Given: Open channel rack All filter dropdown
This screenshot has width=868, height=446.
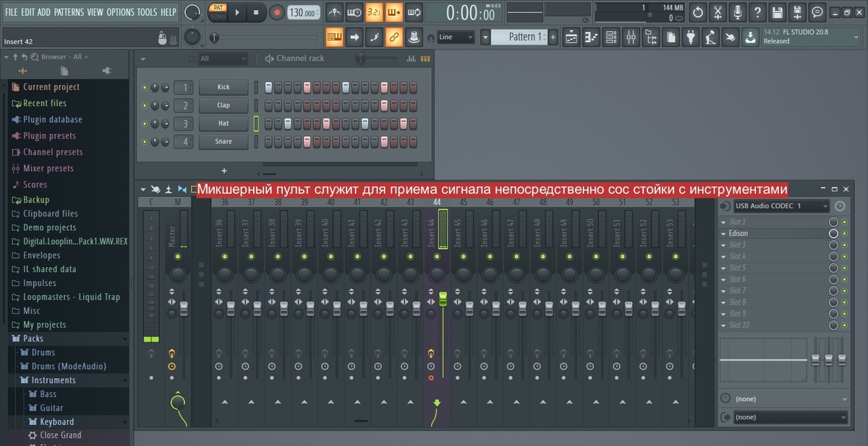Looking at the screenshot, I should point(222,59).
